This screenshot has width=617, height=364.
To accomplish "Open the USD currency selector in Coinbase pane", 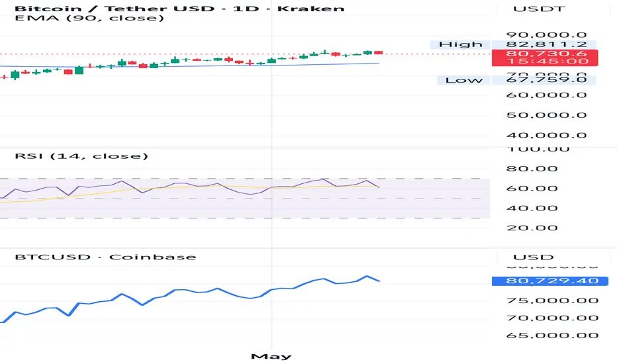I will (533, 257).
